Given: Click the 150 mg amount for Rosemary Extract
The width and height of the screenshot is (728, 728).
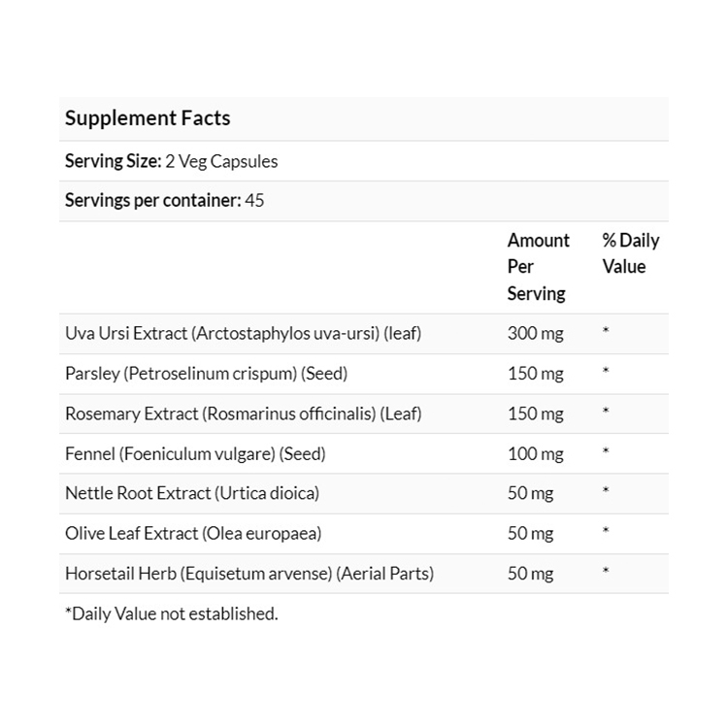Looking at the screenshot, I should [x=535, y=414].
